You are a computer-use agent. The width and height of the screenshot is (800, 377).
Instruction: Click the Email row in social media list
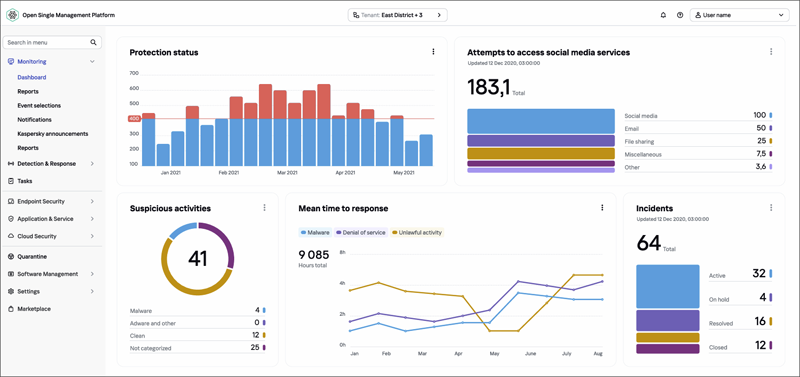[698, 129]
